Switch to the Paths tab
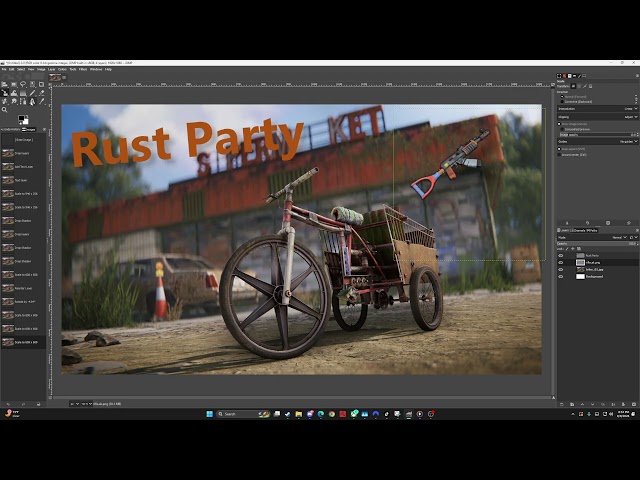 pos(591,231)
